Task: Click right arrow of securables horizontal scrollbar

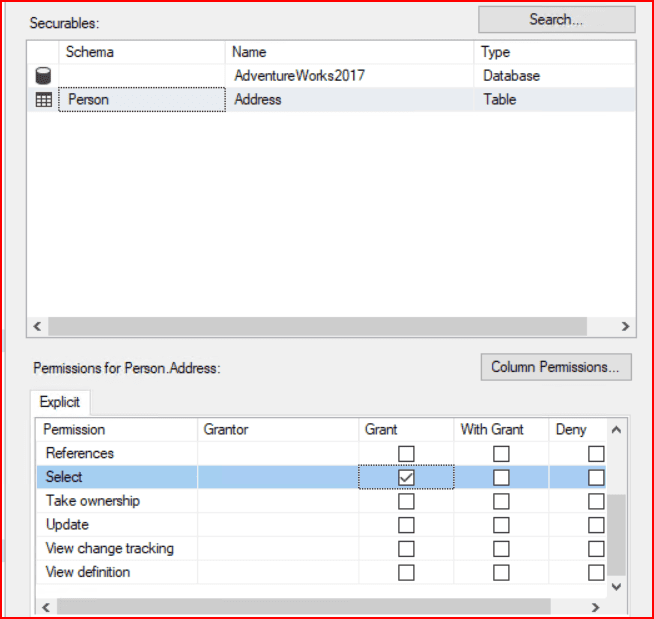Action: click(x=625, y=326)
